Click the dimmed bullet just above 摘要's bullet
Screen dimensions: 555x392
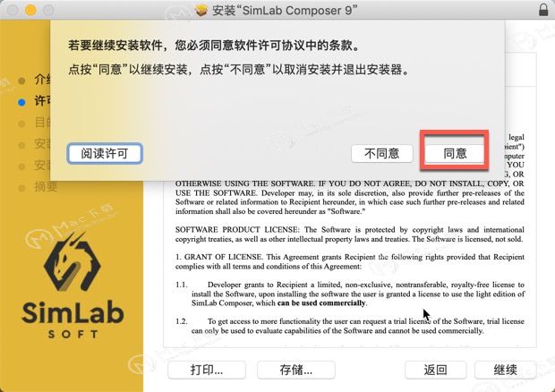tap(21, 166)
